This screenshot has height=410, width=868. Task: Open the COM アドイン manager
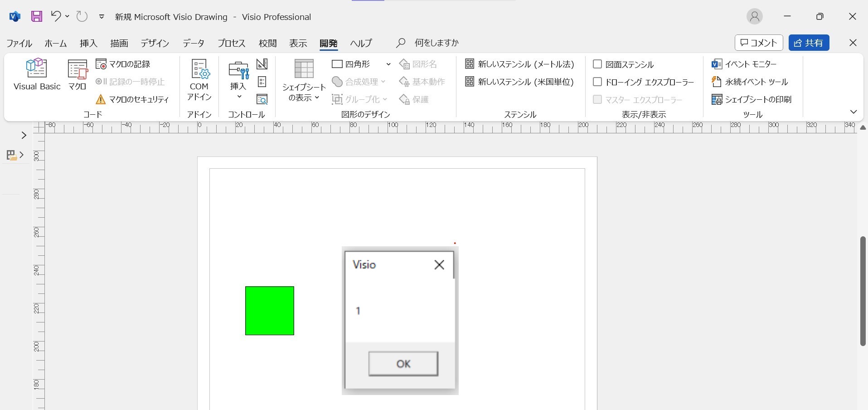pyautogui.click(x=199, y=79)
